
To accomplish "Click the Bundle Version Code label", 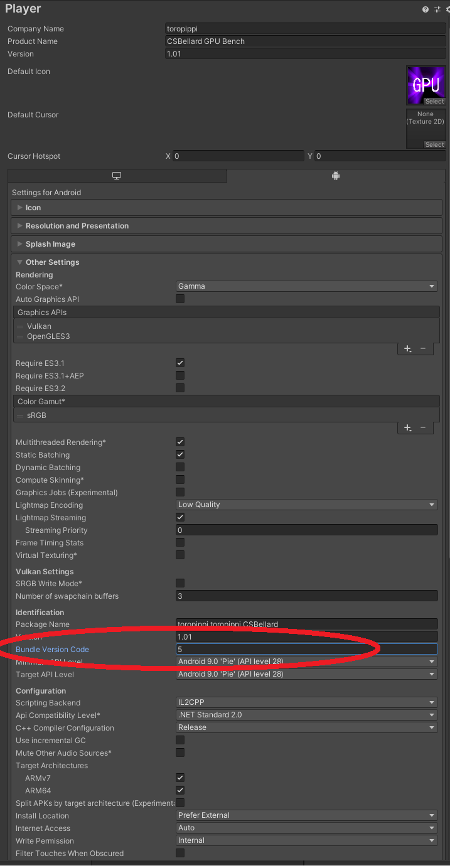I will [52, 650].
